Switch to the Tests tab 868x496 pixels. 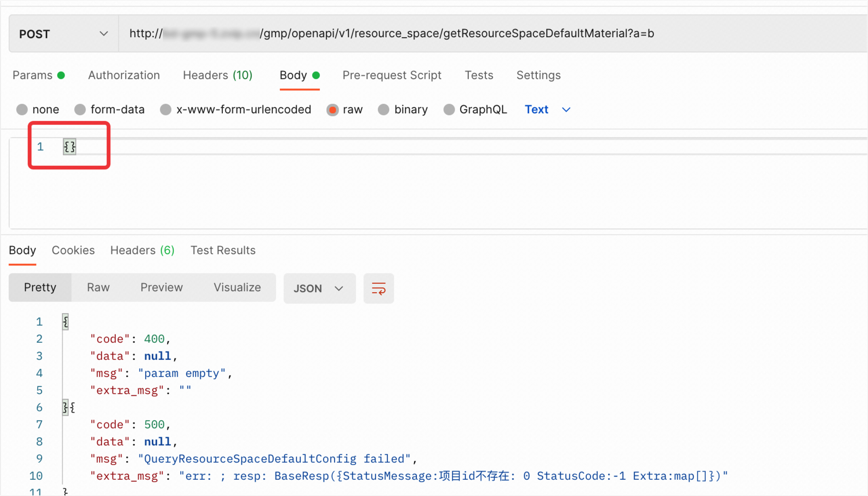click(x=479, y=75)
